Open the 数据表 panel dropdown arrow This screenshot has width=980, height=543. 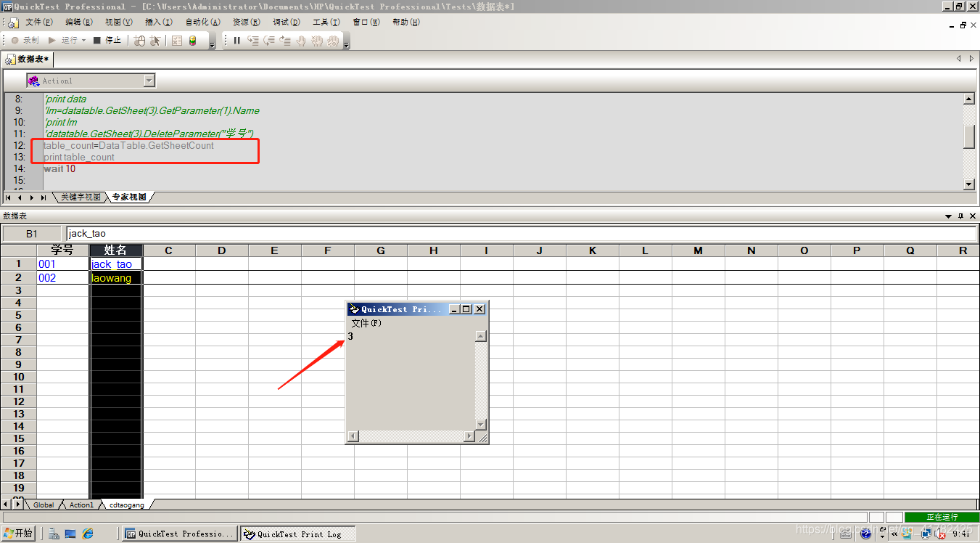click(948, 216)
